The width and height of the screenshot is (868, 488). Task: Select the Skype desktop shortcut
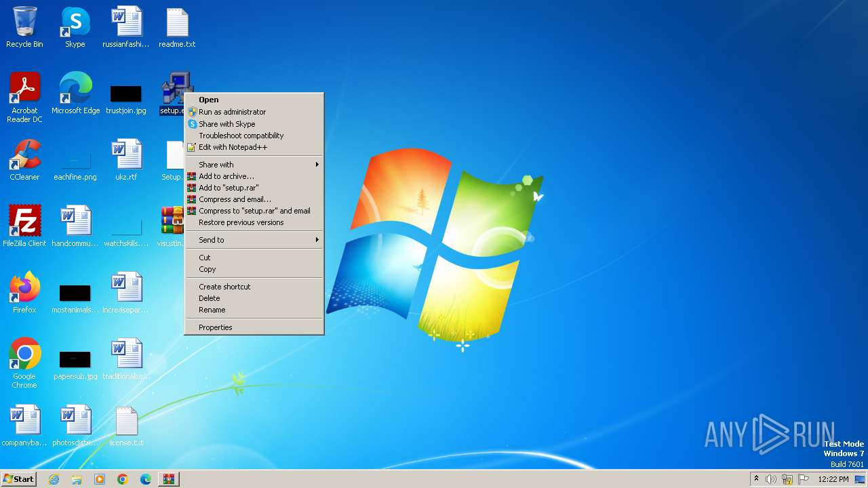coord(75,27)
